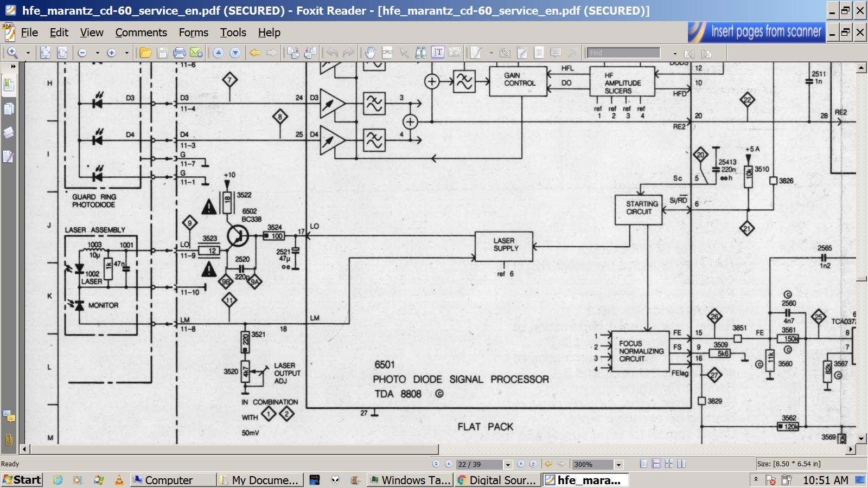Open the Comments panel in sidebar

pyautogui.click(x=9, y=416)
